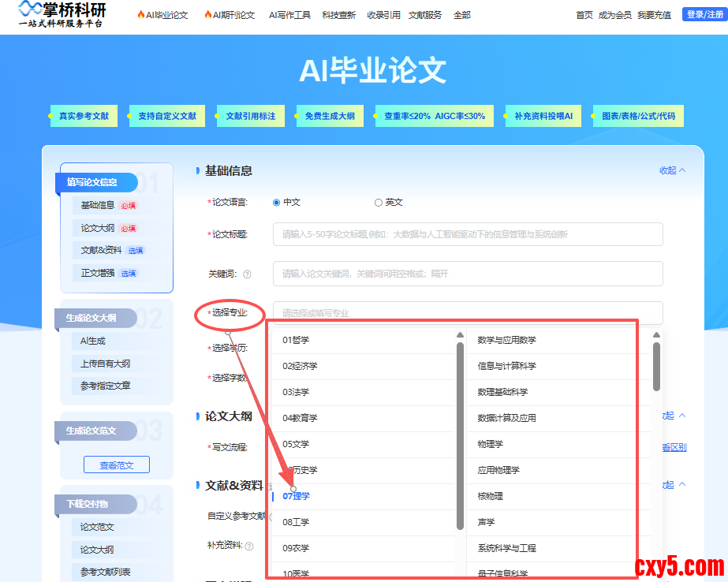Choose 数学与应用数学 sub-major
The image size is (728, 582).
(558, 340)
